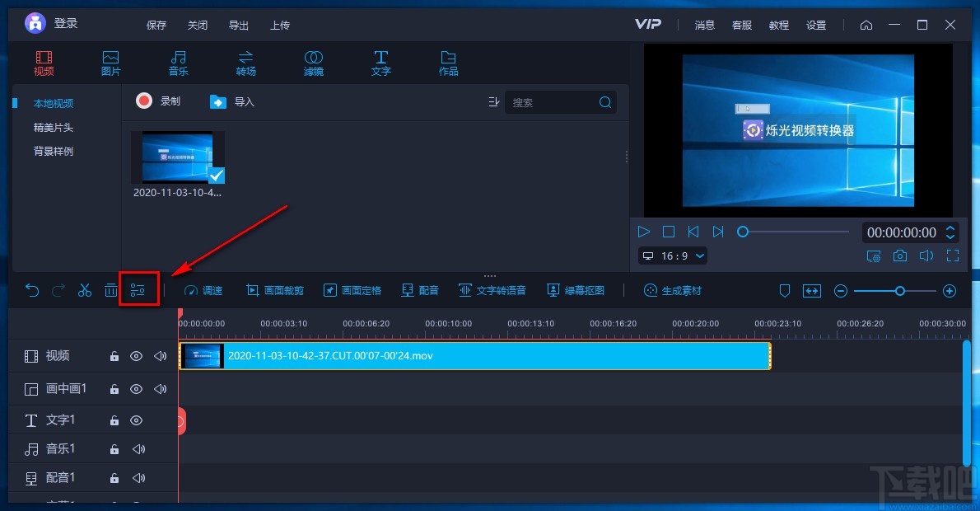
Task: Click the preview progress slider
Action: coord(793,232)
